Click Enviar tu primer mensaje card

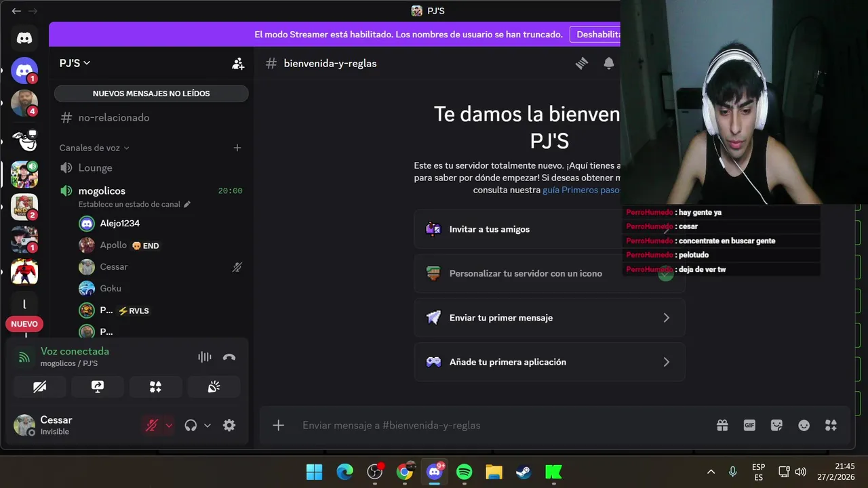(549, 317)
